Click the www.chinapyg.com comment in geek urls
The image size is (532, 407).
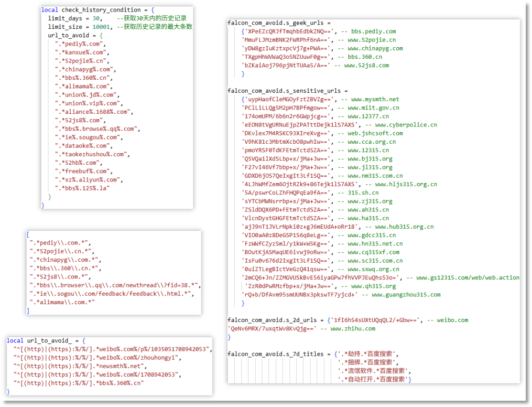click(x=375, y=48)
